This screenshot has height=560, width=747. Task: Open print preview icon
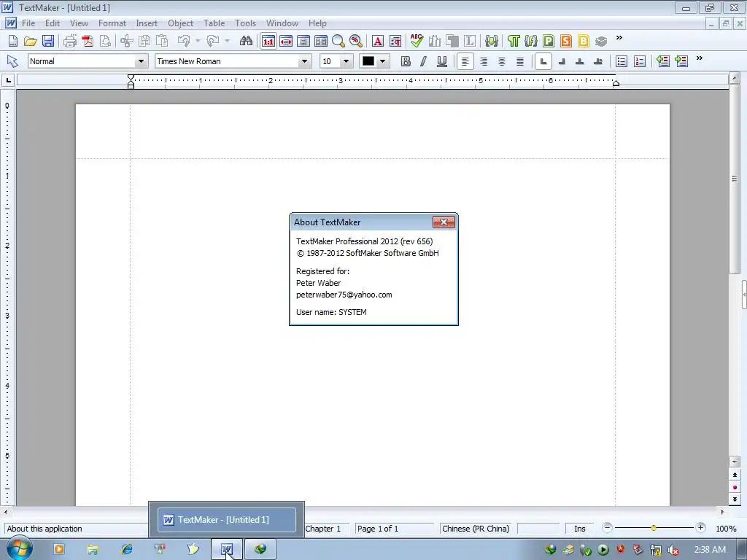(105, 41)
